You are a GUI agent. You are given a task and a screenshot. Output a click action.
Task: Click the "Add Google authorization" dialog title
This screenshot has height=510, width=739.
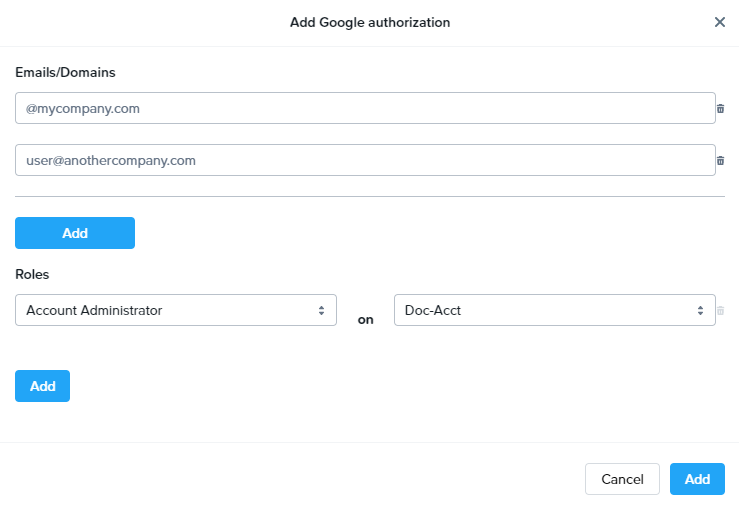(x=369, y=22)
